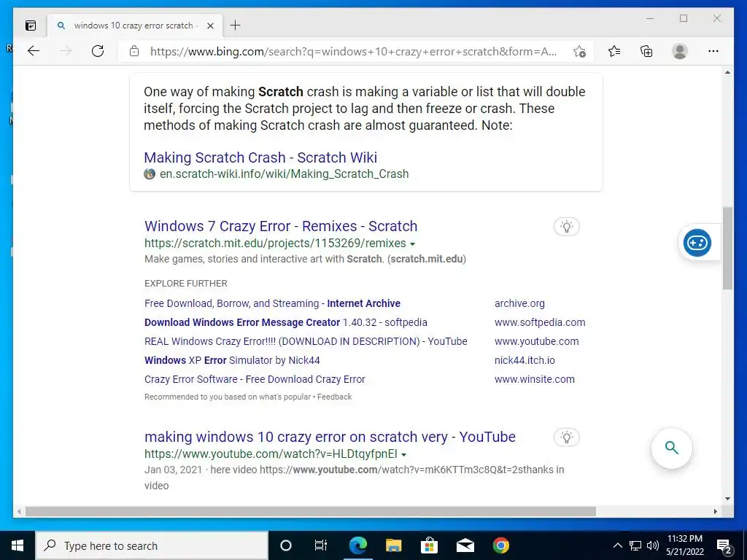Click the blue game controller floating button

[x=697, y=243]
